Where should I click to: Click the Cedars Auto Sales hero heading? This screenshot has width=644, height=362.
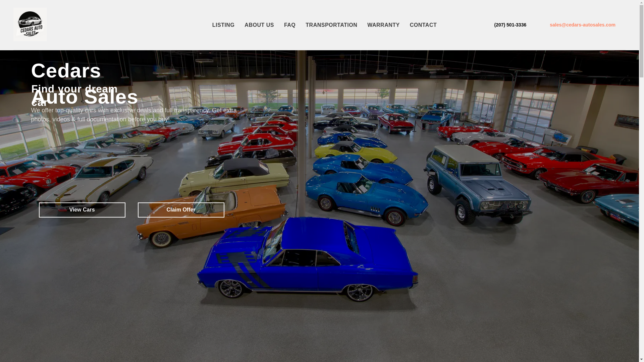coord(66,71)
